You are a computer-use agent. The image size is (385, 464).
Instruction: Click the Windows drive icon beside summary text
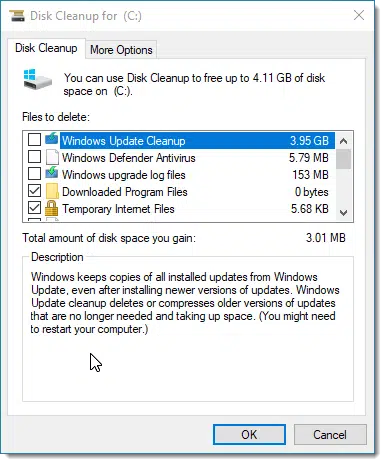37,79
